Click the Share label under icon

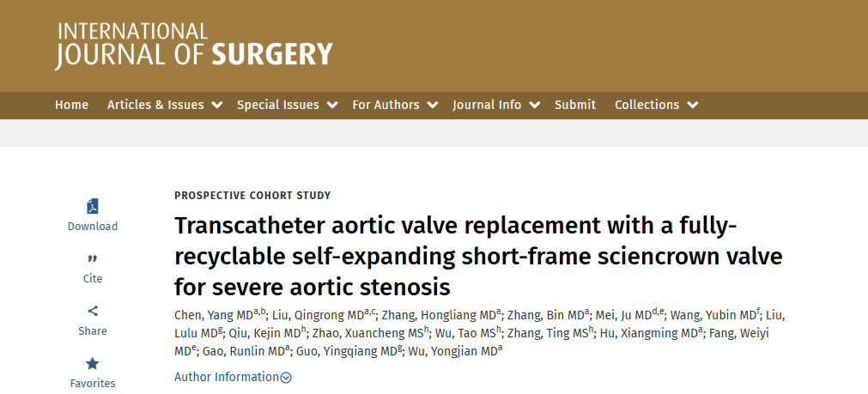(93, 331)
